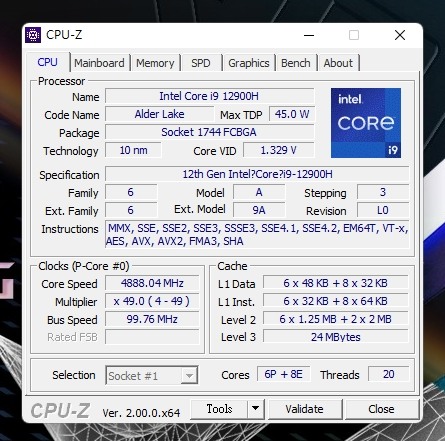Image resolution: width=445 pixels, height=441 pixels.
Task: Open the Socket #1 selection combo box
Action: click(x=152, y=376)
